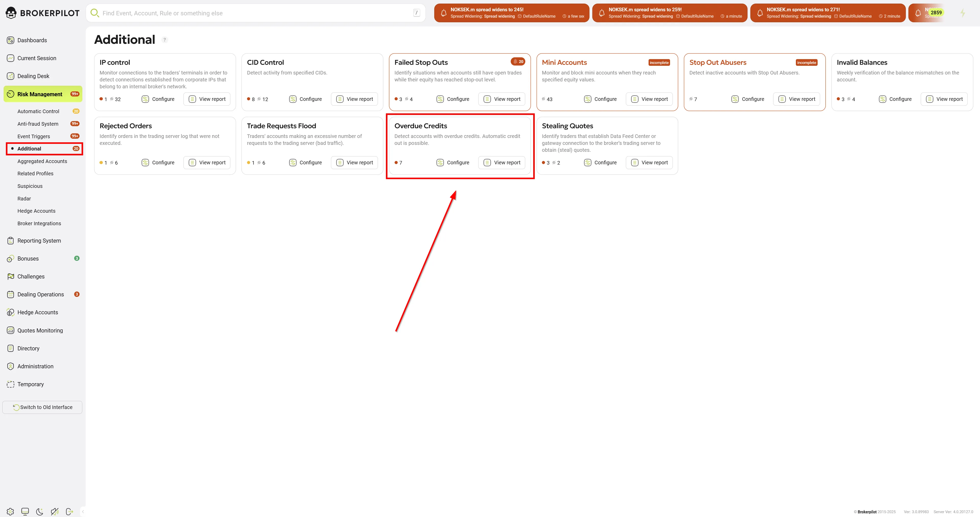Collapse the sidebar using the left chevron

[x=83, y=511]
